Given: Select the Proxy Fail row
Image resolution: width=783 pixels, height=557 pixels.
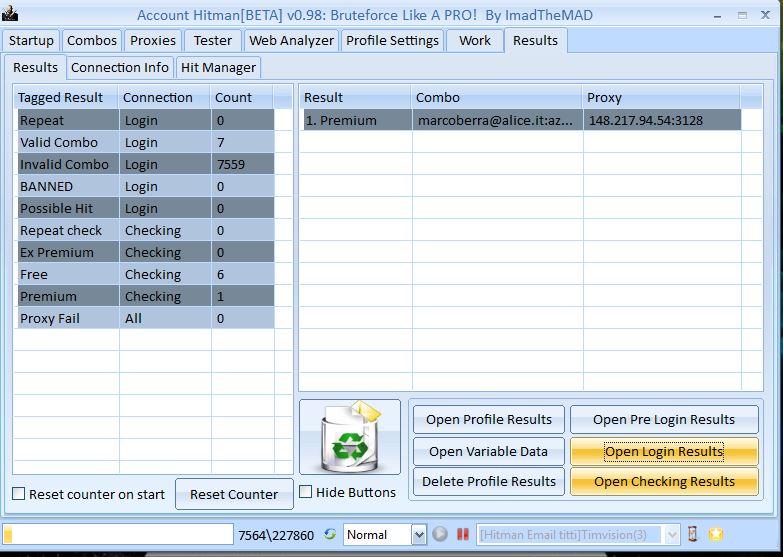Looking at the screenshot, I should [146, 318].
